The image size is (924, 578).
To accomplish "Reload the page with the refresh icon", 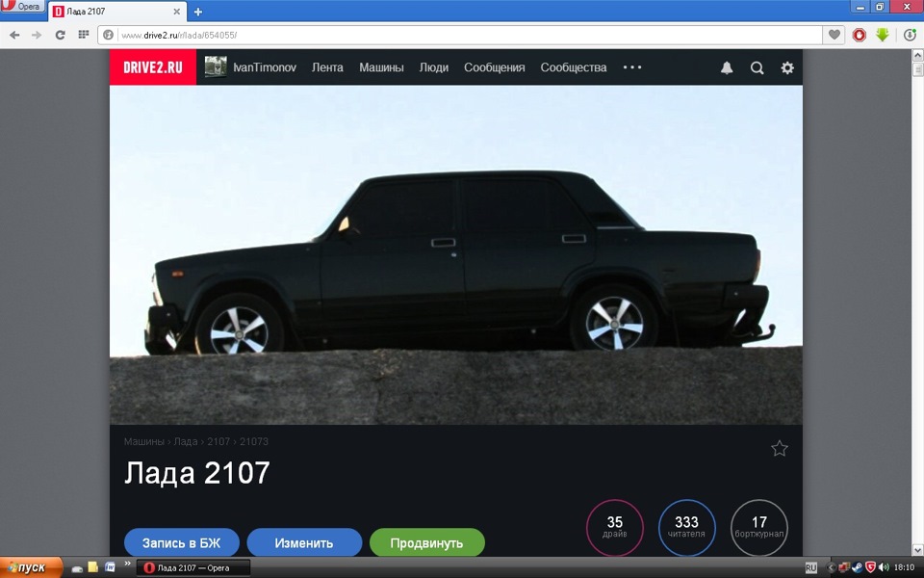I will (x=61, y=34).
